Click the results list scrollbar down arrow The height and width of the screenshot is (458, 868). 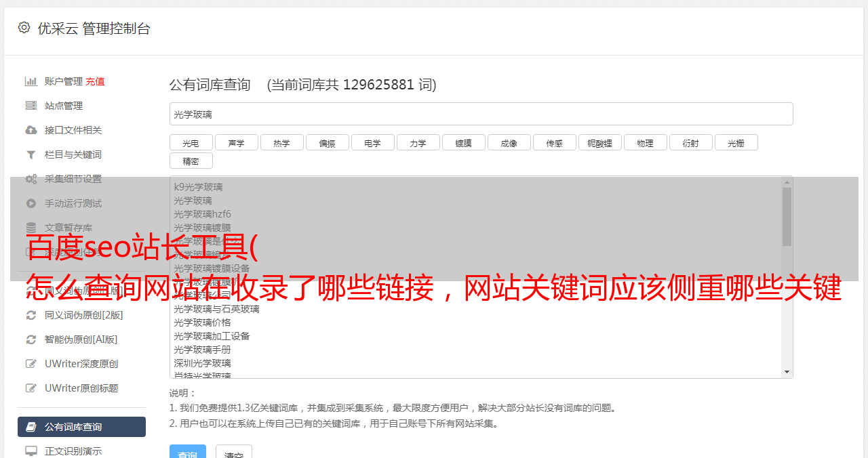[x=787, y=372]
